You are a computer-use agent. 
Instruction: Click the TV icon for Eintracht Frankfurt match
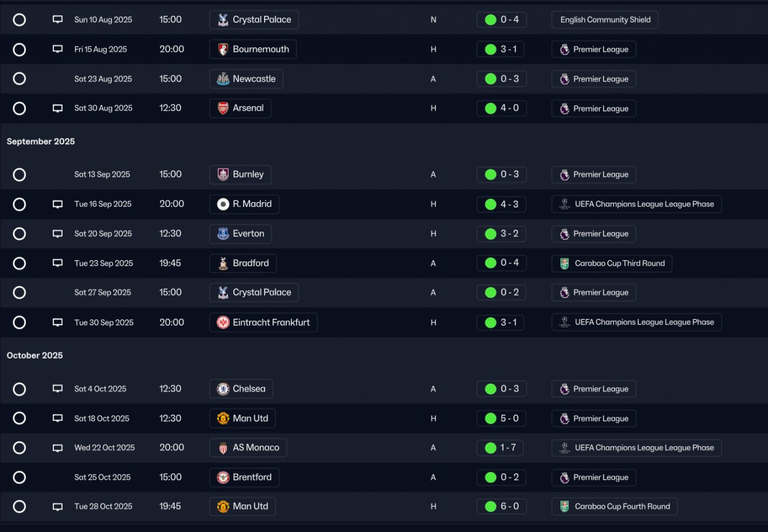coord(58,322)
